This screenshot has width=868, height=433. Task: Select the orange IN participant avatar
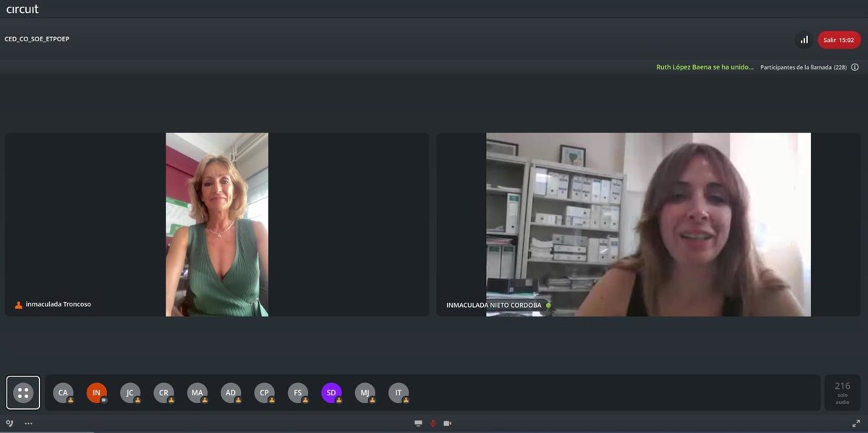96,392
